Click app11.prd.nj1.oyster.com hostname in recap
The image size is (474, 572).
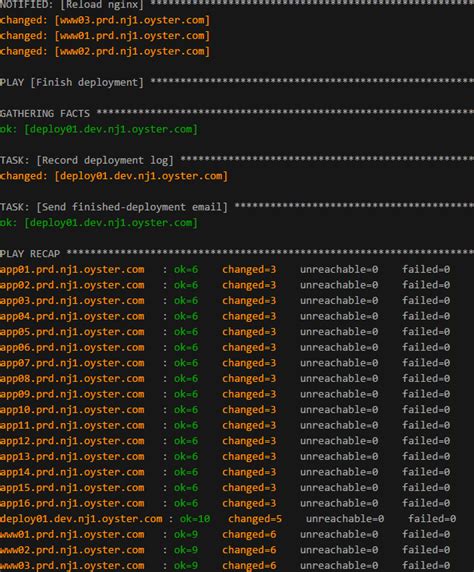(72, 425)
